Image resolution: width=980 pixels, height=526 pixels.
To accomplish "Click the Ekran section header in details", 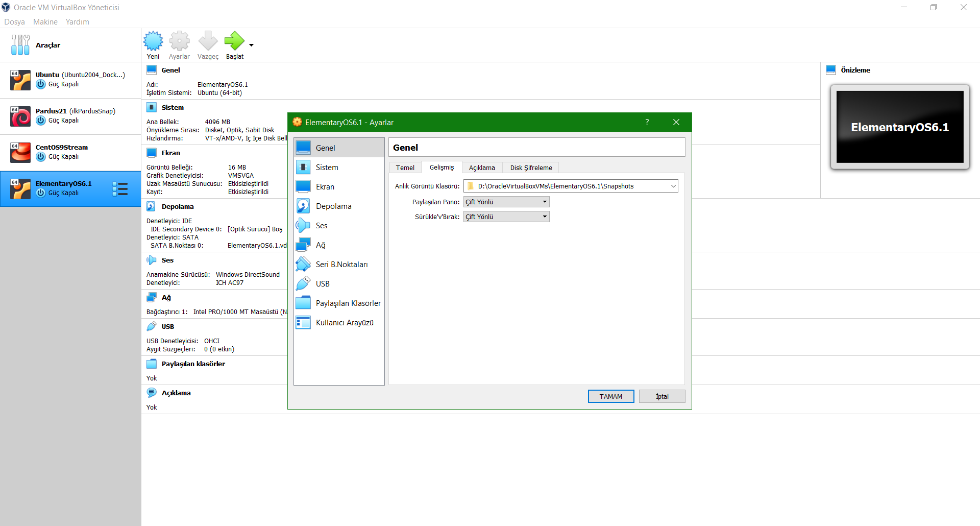I will pos(170,153).
